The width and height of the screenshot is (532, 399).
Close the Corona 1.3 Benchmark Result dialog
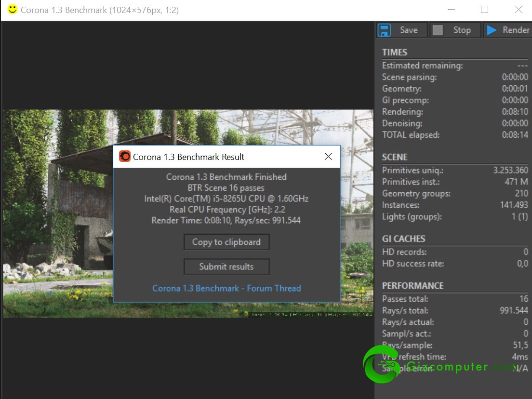[x=328, y=157]
